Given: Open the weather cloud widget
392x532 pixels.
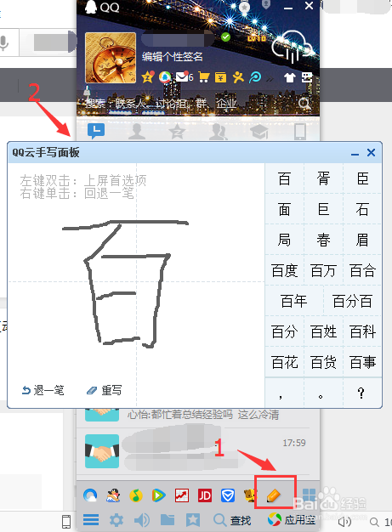Looking at the screenshot, I should pos(292,47).
